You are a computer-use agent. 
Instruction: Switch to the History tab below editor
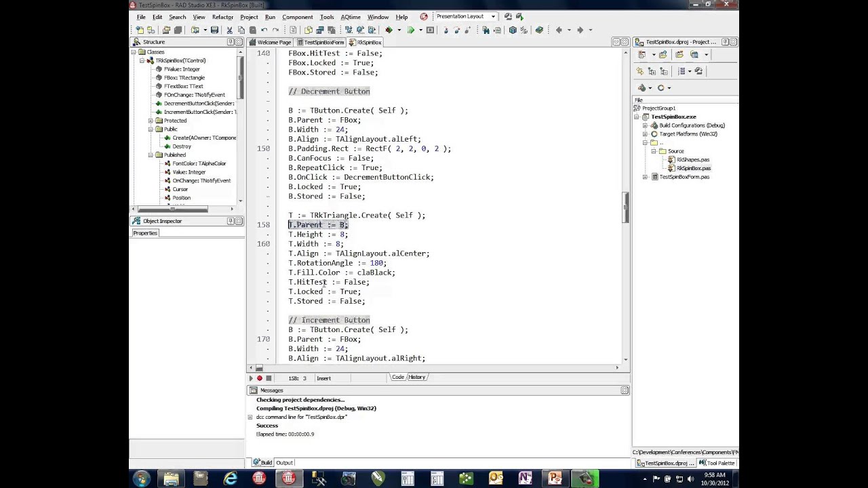click(417, 377)
